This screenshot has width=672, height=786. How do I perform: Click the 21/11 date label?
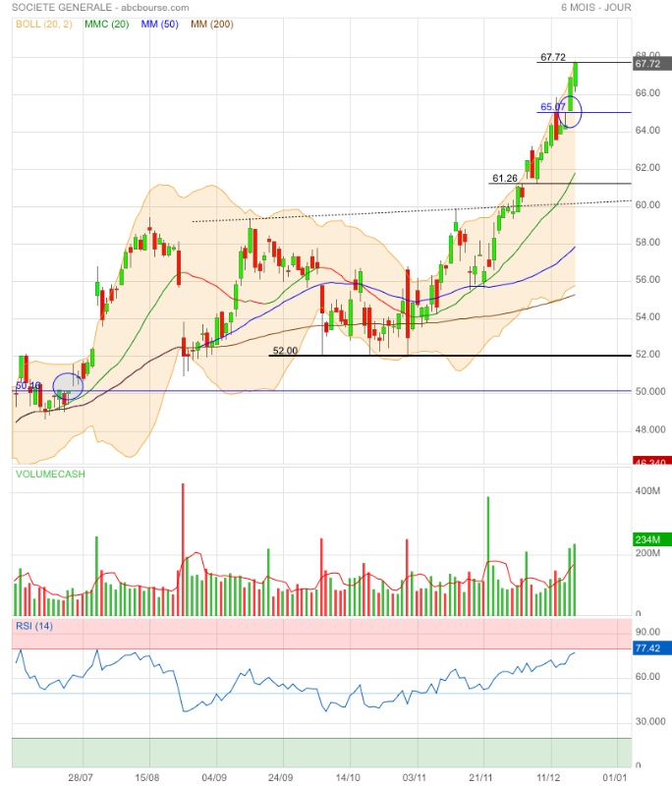coord(480,777)
